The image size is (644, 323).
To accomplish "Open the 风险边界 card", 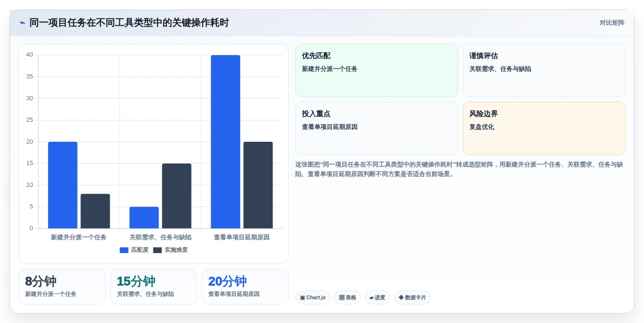I will (x=544, y=128).
